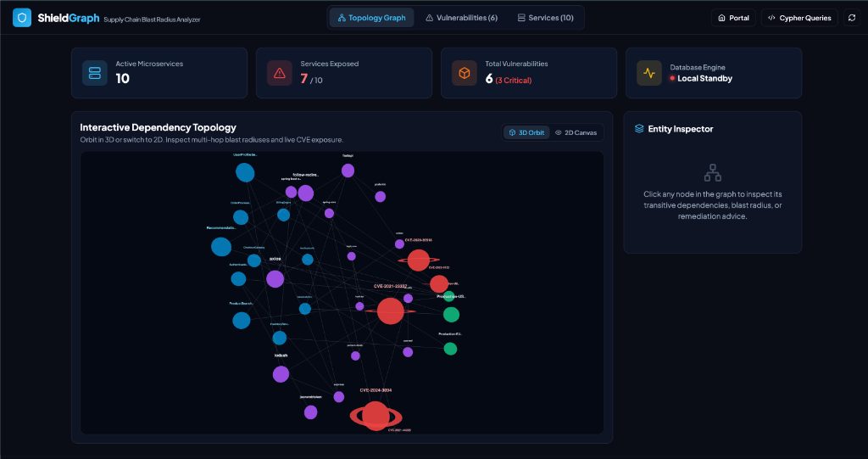The image size is (868, 459).
Task: Click the hierarchy placeholder icon in Entity Inspector
Action: tap(712, 172)
